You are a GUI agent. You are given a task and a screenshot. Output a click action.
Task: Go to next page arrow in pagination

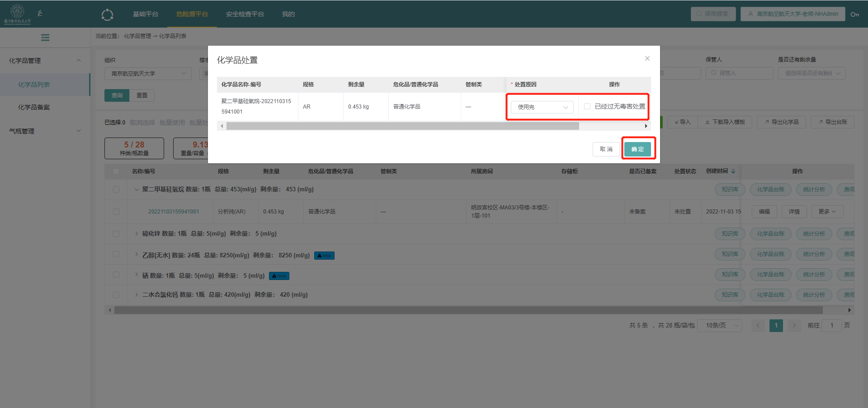(794, 325)
